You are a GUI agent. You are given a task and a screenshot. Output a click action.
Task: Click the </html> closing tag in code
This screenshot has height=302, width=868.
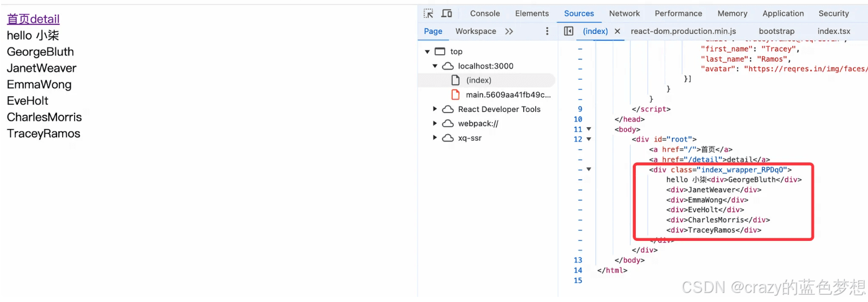[x=612, y=270]
